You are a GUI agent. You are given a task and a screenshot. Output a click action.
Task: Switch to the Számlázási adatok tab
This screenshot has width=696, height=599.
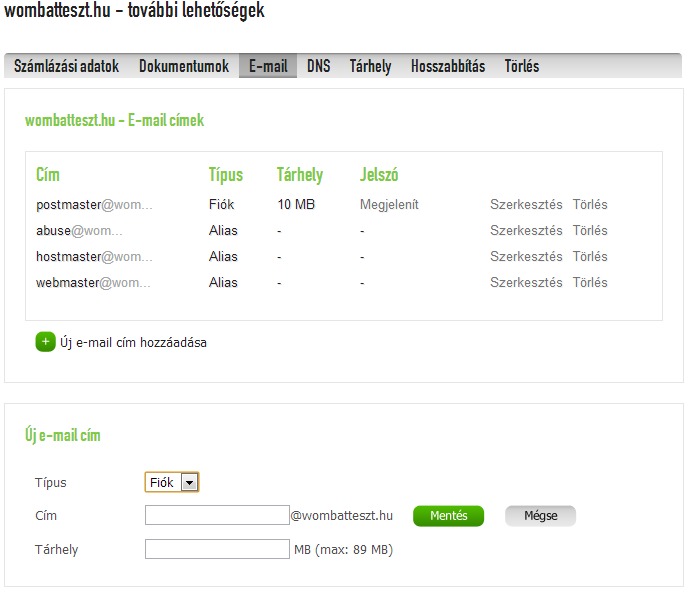click(x=66, y=67)
